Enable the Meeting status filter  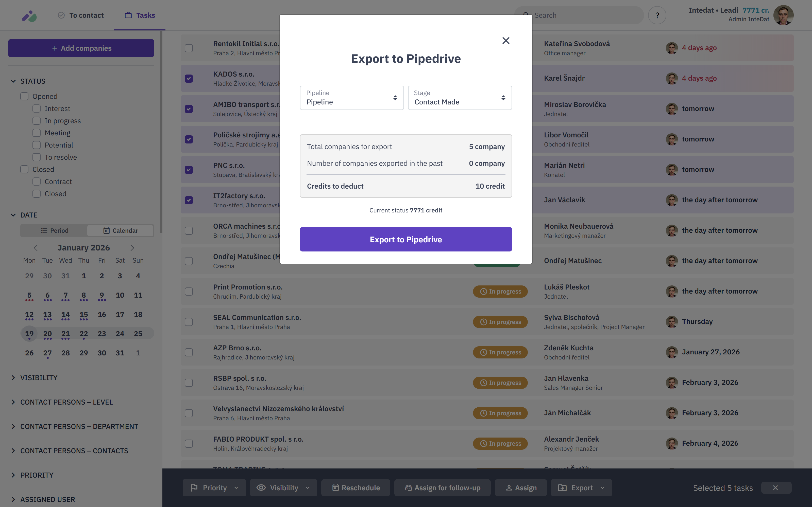37,133
